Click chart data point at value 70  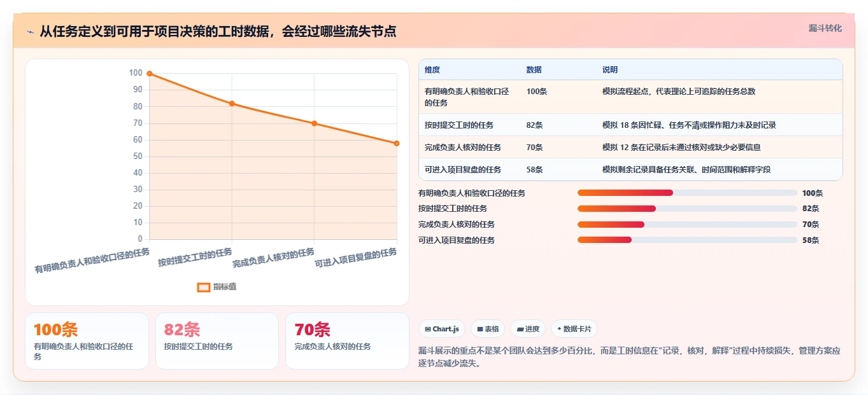314,123
